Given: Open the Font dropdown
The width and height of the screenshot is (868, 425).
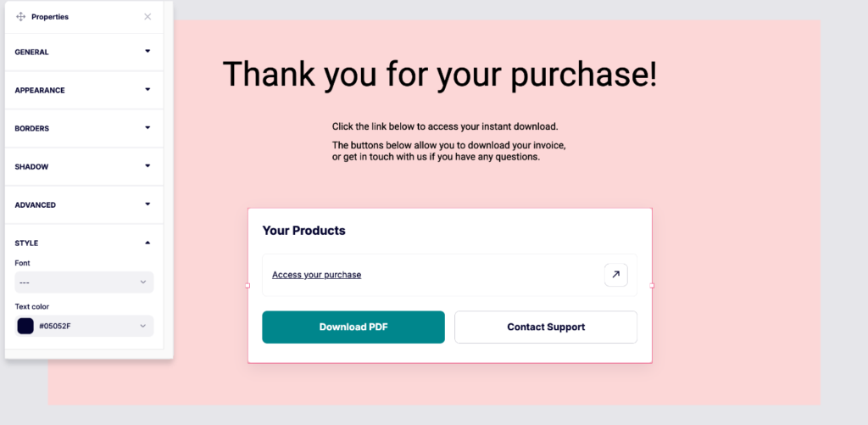Looking at the screenshot, I should pos(84,282).
